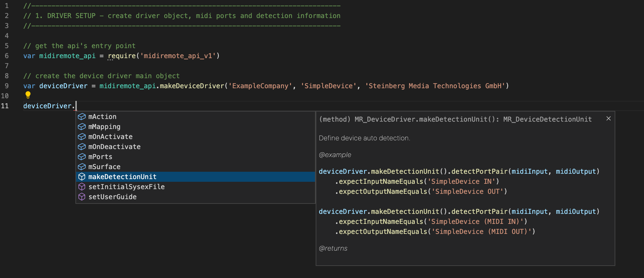Choose mOnDeactivate from autocomplete list
Viewport: 644px width, 278px height.
point(196,147)
